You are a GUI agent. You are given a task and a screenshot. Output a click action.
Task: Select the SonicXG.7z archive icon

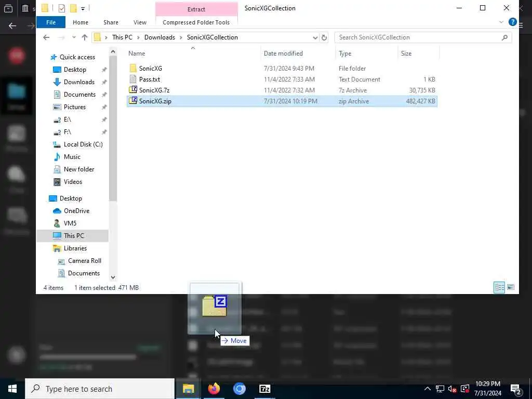[133, 90]
